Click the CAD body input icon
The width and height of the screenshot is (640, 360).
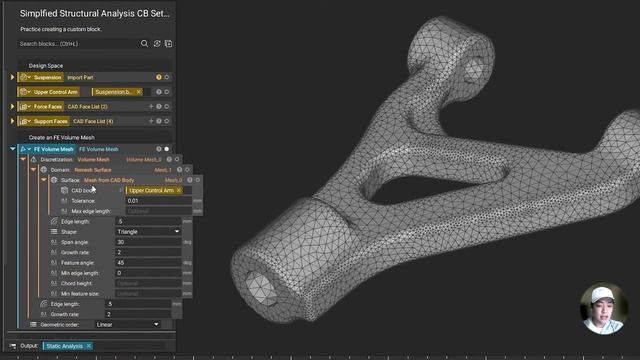(64, 190)
